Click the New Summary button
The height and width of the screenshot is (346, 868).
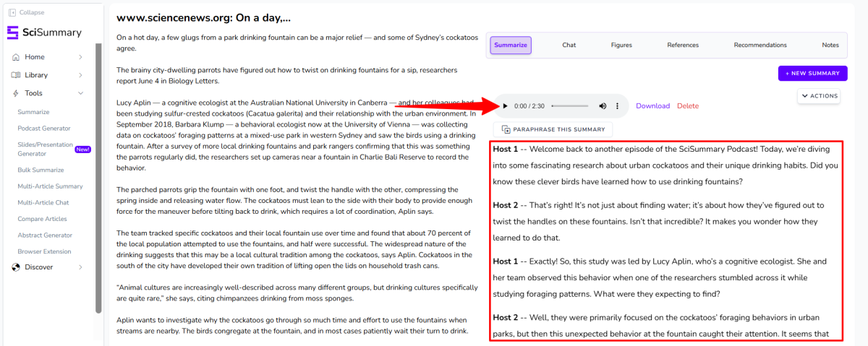click(x=814, y=73)
